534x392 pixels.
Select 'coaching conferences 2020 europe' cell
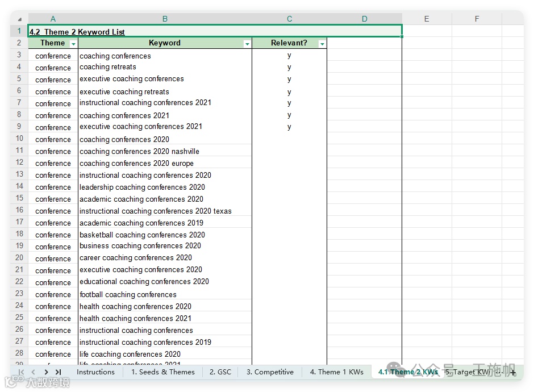tap(165, 163)
